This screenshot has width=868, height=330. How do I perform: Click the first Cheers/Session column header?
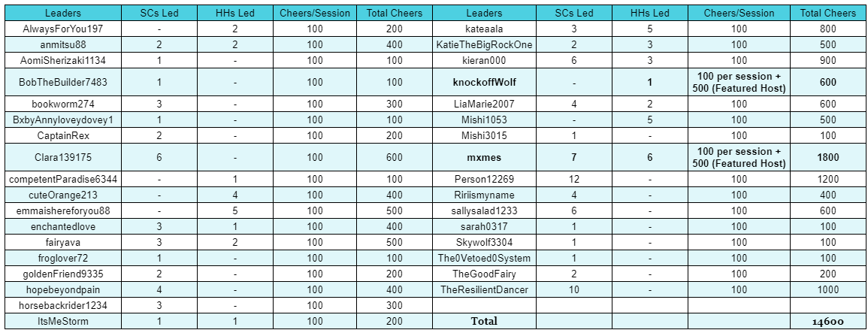[x=315, y=13]
